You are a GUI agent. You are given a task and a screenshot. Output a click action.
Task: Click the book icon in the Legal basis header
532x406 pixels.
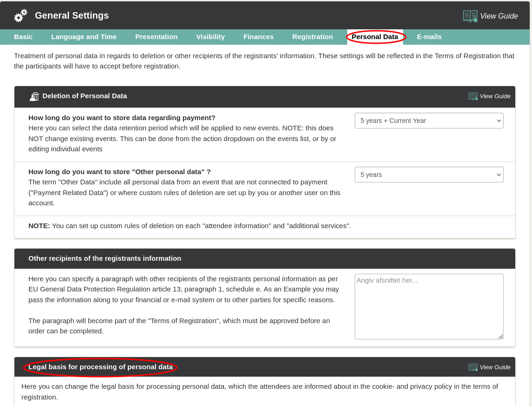point(473,367)
